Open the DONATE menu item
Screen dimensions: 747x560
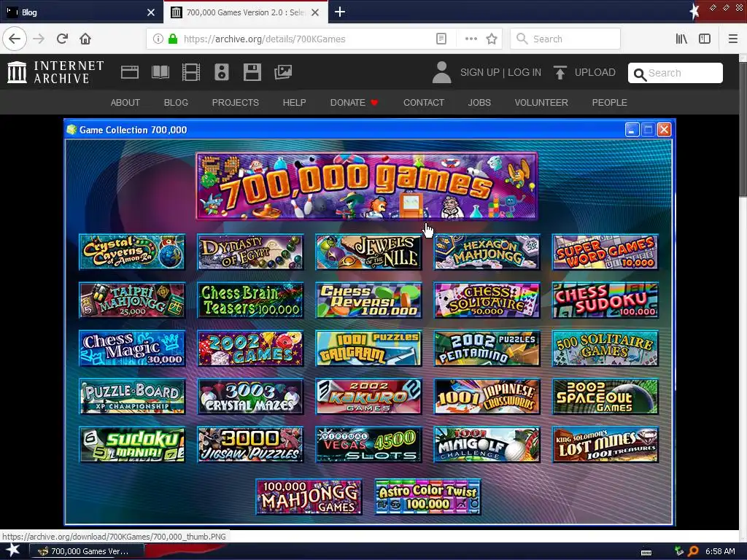354,102
